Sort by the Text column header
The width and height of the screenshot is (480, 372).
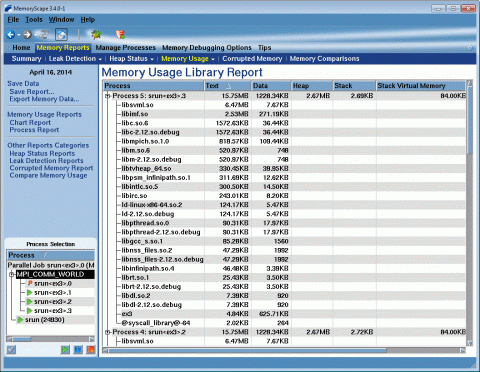[x=228, y=86]
